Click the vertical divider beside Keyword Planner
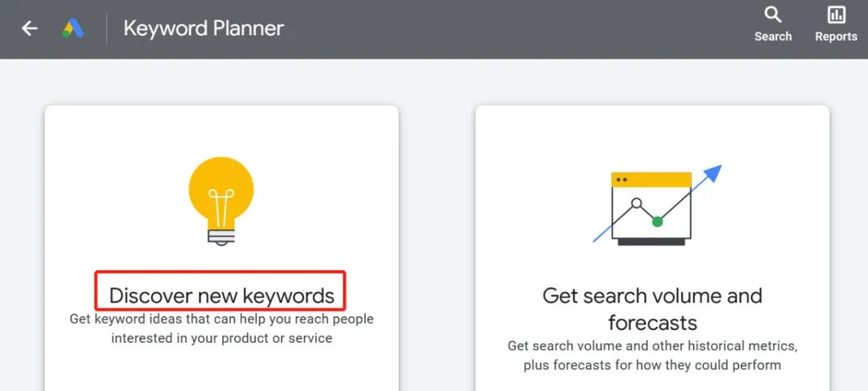This screenshot has width=868, height=391. 107,29
